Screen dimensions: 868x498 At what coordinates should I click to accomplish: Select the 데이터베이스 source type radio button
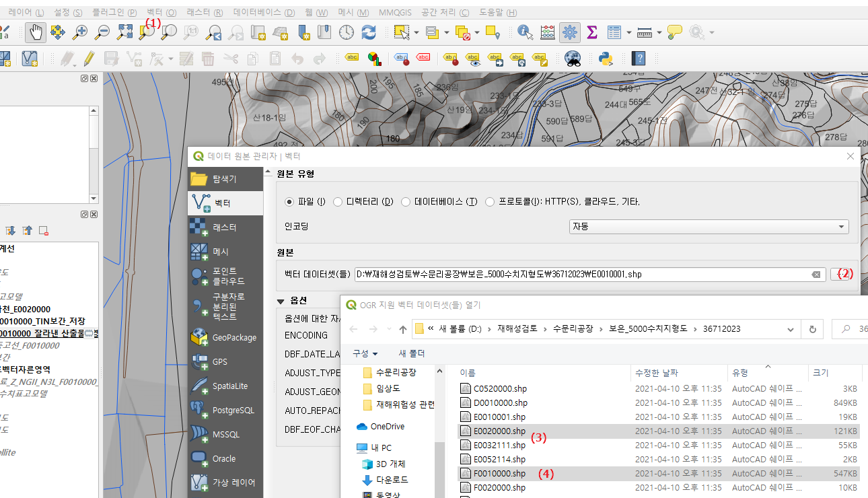coord(406,201)
